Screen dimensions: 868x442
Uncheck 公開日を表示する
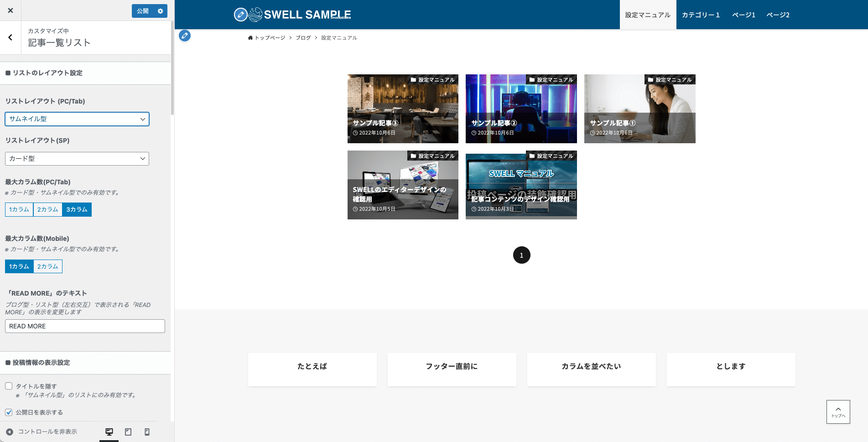point(9,412)
